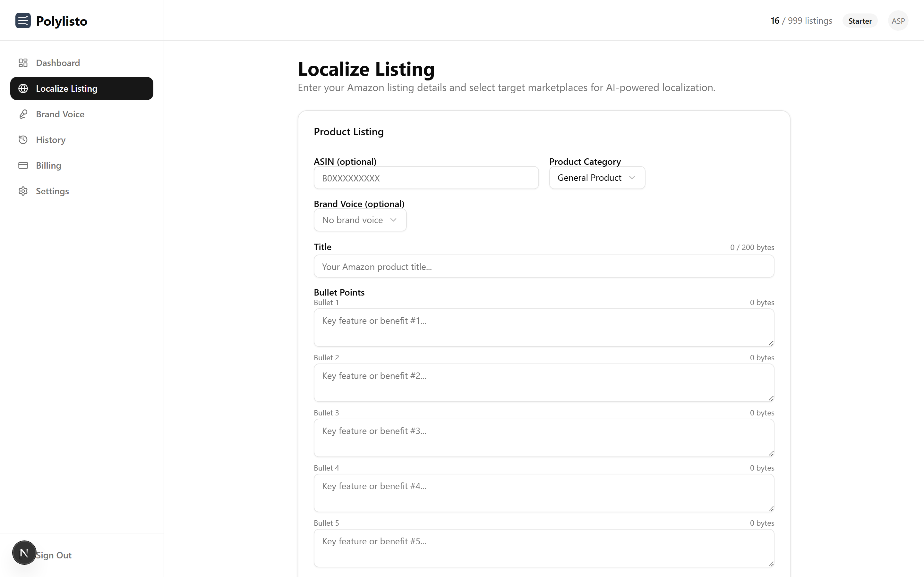This screenshot has width=924, height=577.
Task: Click the Billing card icon
Action: (x=23, y=165)
